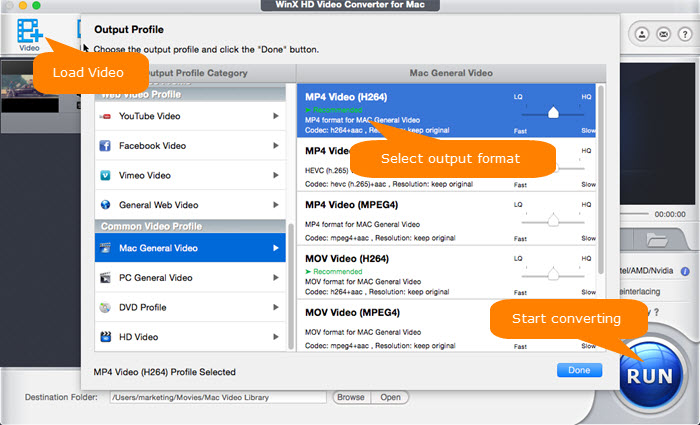Viewport: 700px width, 425px height.
Task: Click the General Web Video globe icon
Action: [105, 205]
